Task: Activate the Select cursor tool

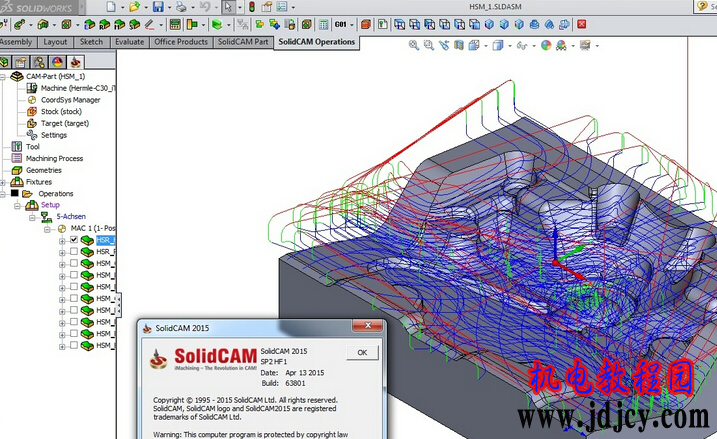Action: point(228,7)
